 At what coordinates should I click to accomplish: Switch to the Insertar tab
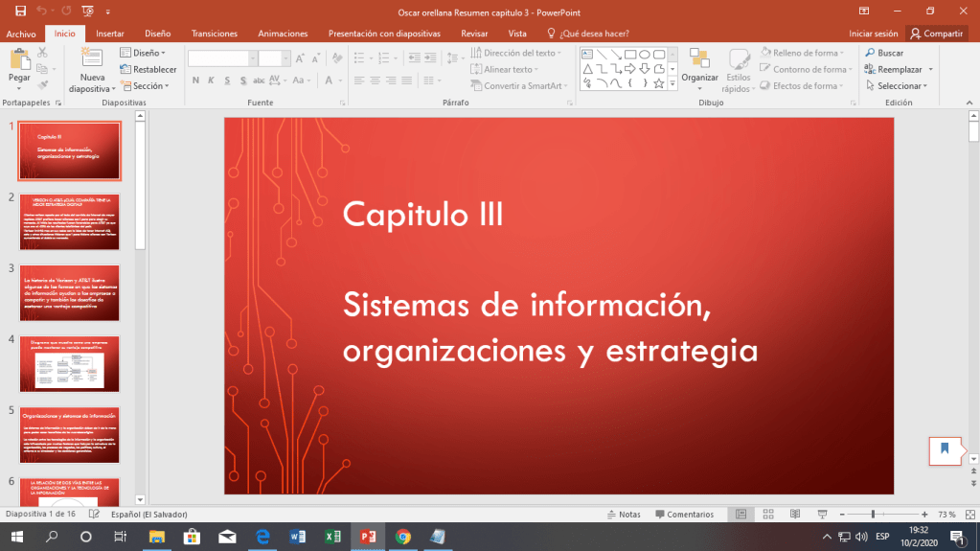click(109, 33)
